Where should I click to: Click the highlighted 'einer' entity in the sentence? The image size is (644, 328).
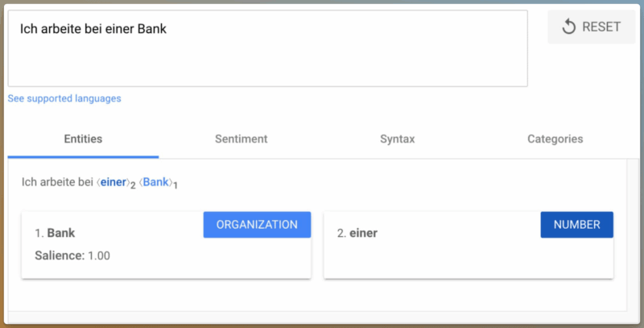[x=114, y=182]
